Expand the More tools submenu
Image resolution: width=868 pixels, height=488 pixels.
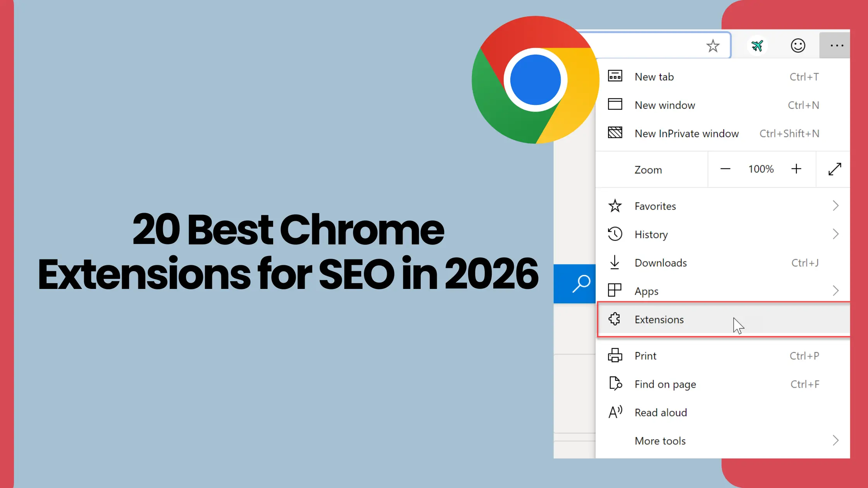point(835,440)
